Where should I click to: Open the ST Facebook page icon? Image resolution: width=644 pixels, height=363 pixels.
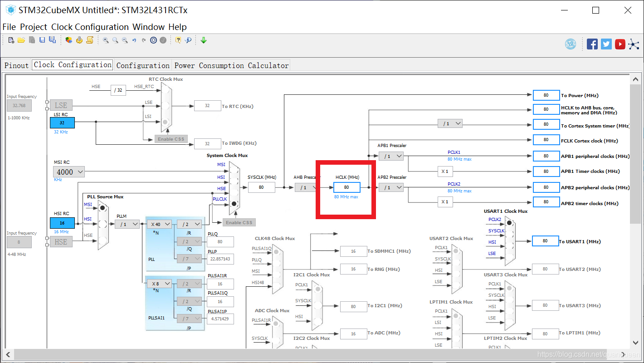tap(592, 44)
